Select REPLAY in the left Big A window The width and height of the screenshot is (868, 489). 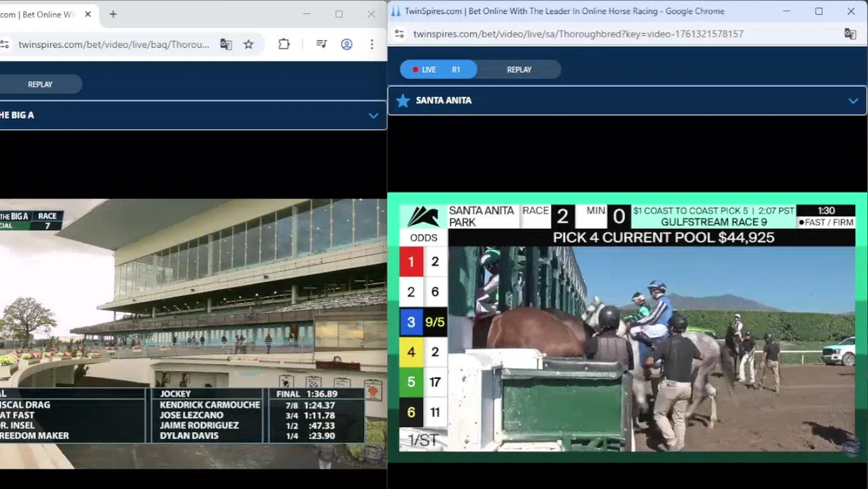[x=40, y=84]
